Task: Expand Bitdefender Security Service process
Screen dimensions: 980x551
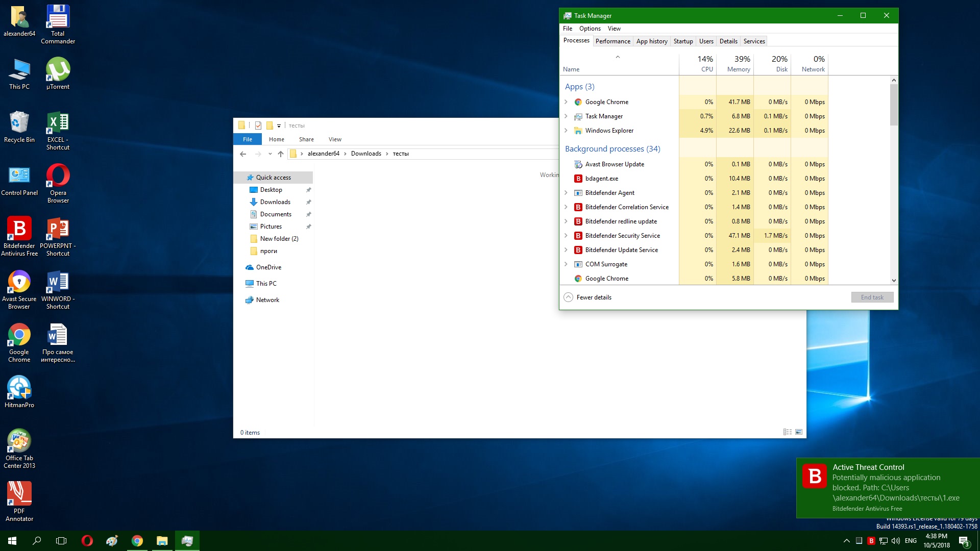Action: click(566, 236)
